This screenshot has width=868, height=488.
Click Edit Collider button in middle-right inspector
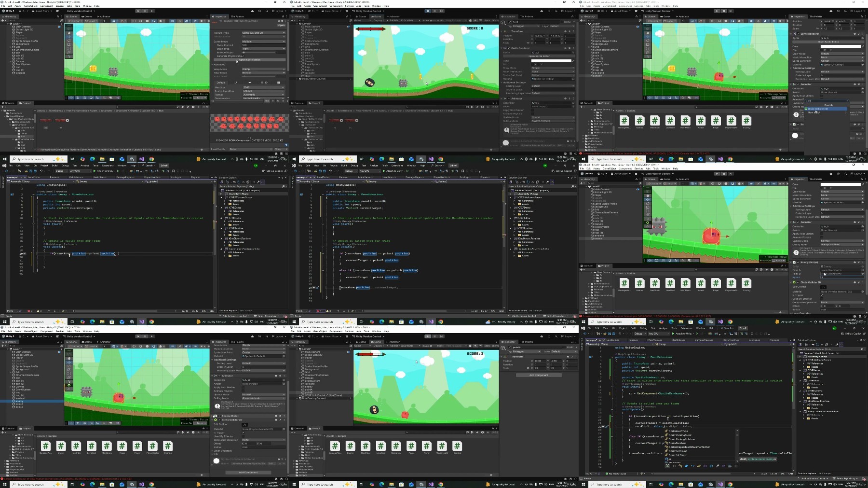[x=823, y=287]
